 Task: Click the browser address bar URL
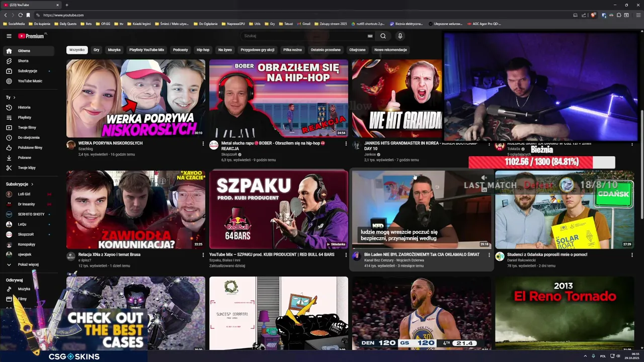tap(63, 15)
